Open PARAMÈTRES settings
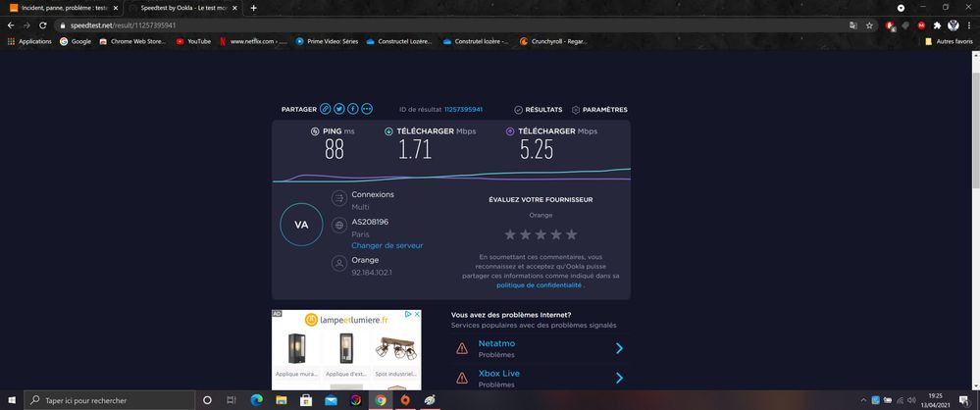This screenshot has height=410, width=980. (x=599, y=110)
